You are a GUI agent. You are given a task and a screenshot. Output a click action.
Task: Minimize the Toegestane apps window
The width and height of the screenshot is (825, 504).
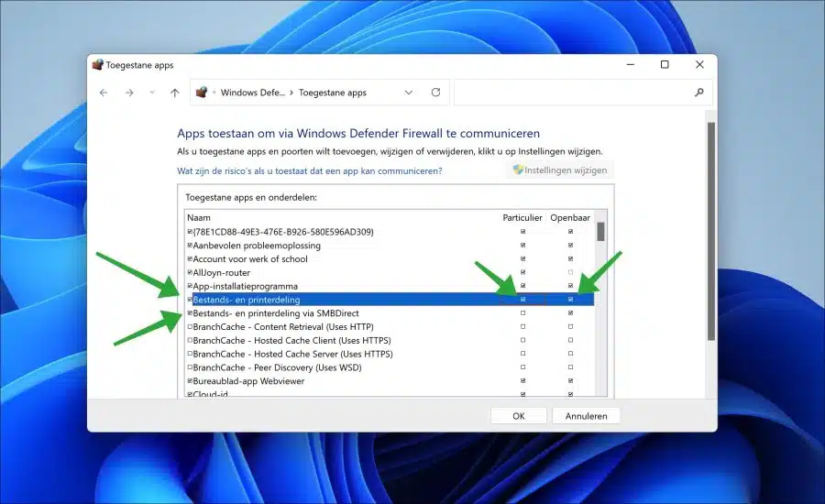631,64
